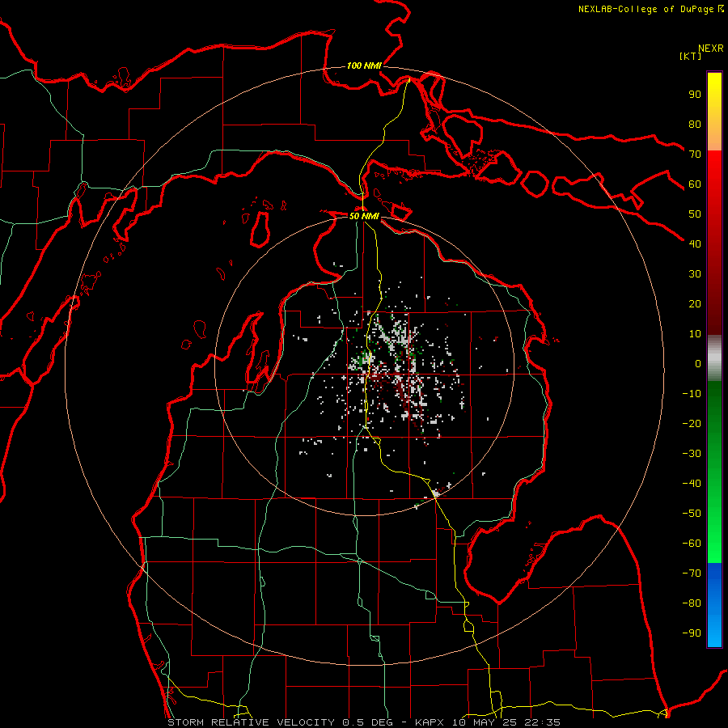Click the 100 NMI range ring label

pyautogui.click(x=364, y=66)
